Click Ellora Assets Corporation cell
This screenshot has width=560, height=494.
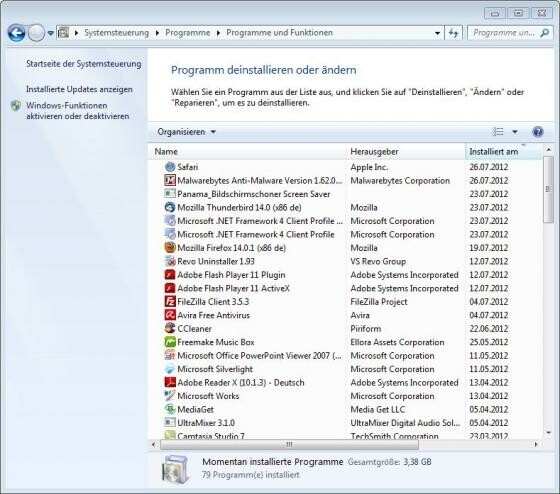(x=397, y=342)
